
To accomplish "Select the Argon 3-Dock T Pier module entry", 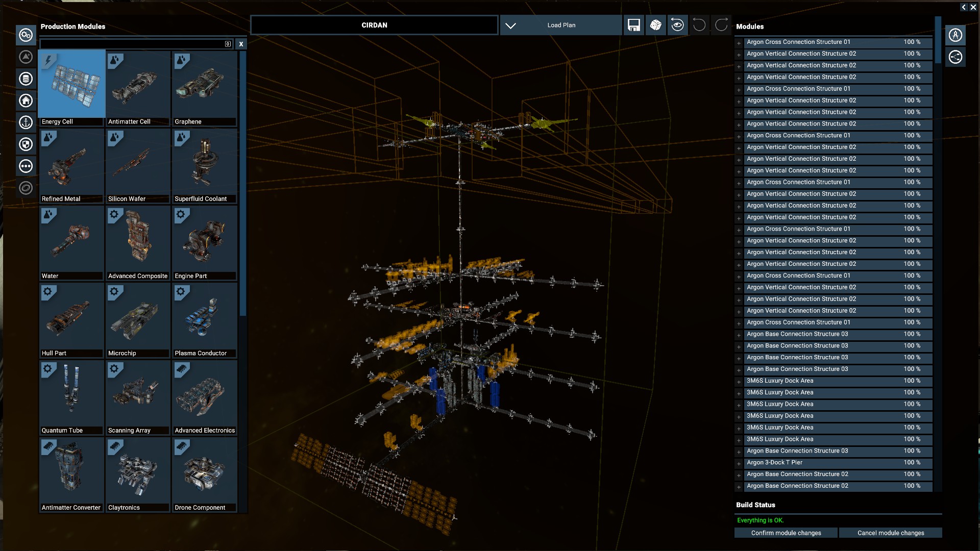I will point(838,462).
